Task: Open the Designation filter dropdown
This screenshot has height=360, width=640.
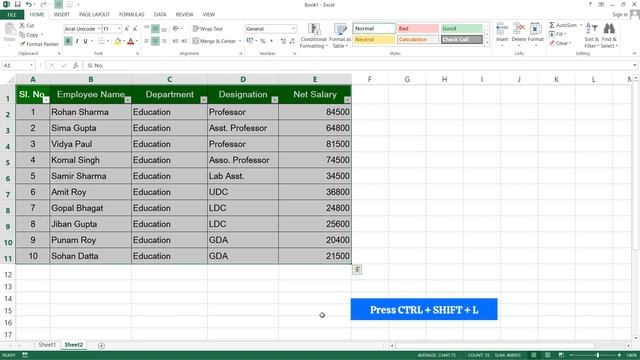Action: coord(275,100)
